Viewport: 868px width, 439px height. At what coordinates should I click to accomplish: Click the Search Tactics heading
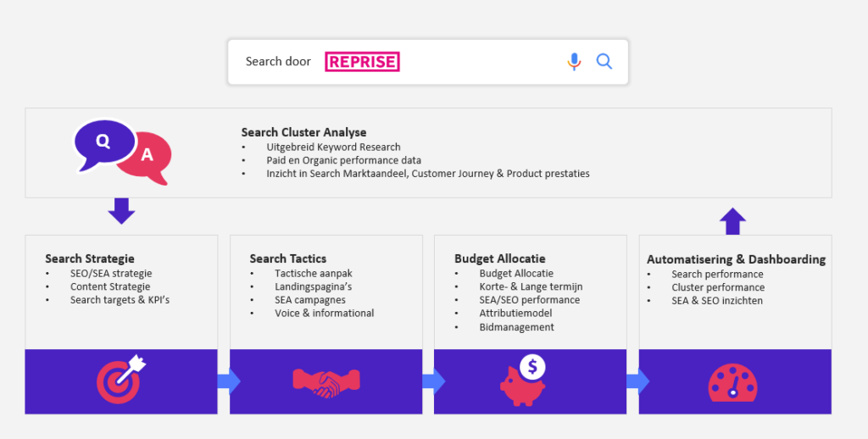coord(288,258)
